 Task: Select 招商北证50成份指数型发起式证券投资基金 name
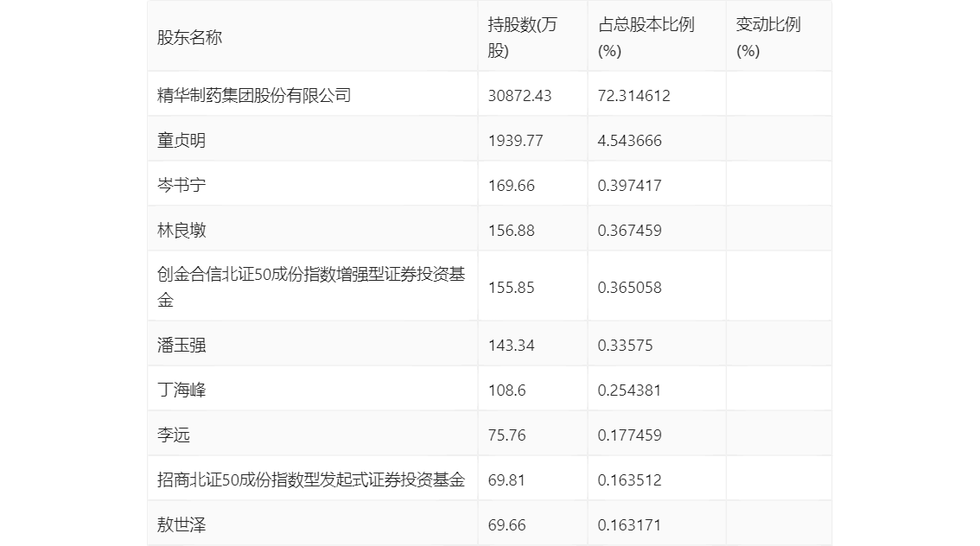pyautogui.click(x=311, y=480)
